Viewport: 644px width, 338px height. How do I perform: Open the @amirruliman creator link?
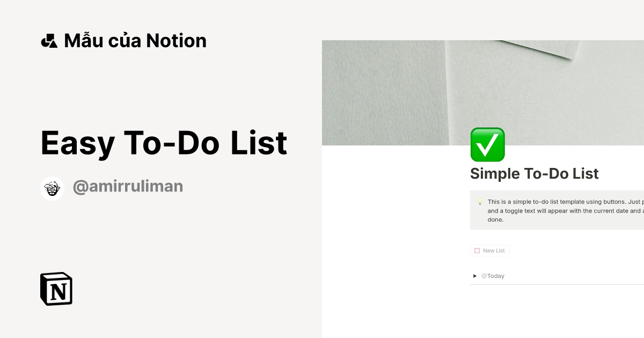pyautogui.click(x=128, y=186)
